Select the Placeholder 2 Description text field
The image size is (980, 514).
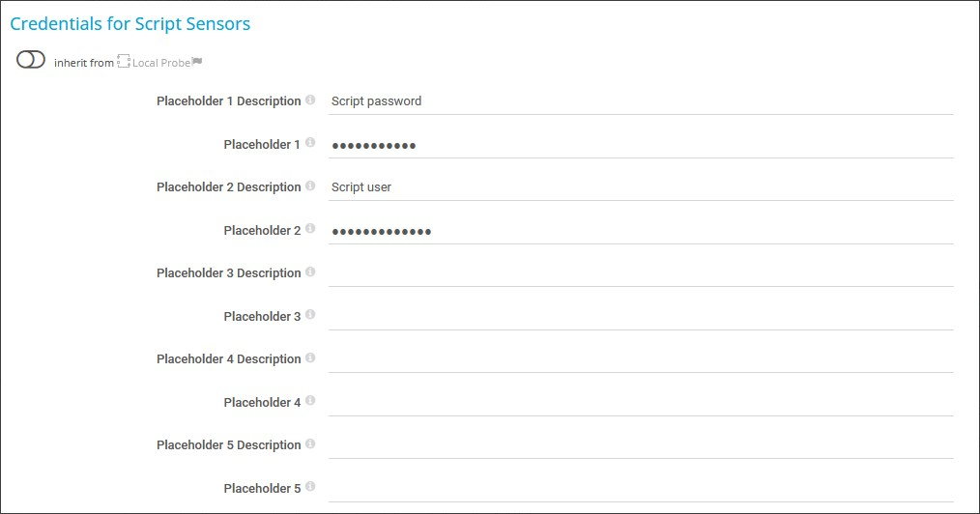click(640, 186)
